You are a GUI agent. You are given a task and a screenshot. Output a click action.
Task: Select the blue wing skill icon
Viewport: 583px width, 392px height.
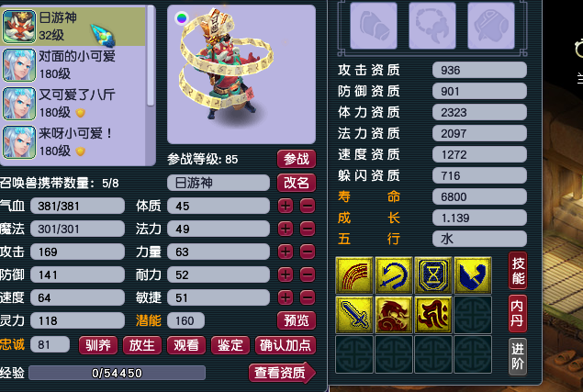473,275
